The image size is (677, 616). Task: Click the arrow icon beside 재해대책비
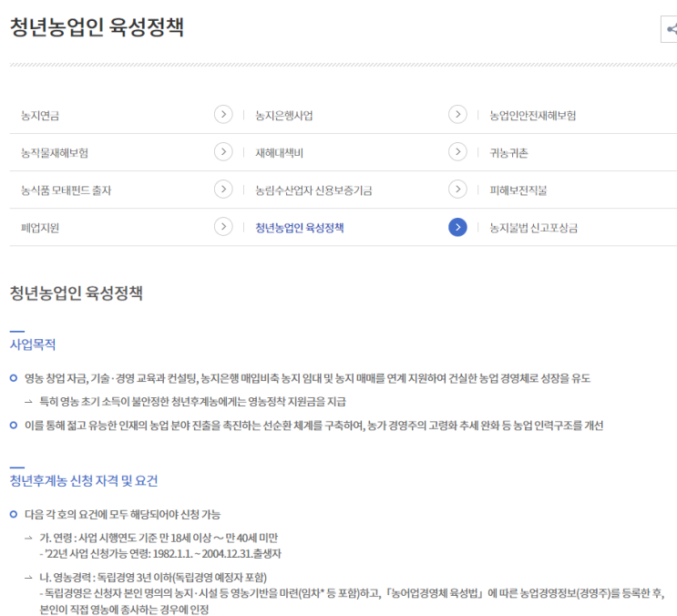click(x=457, y=152)
